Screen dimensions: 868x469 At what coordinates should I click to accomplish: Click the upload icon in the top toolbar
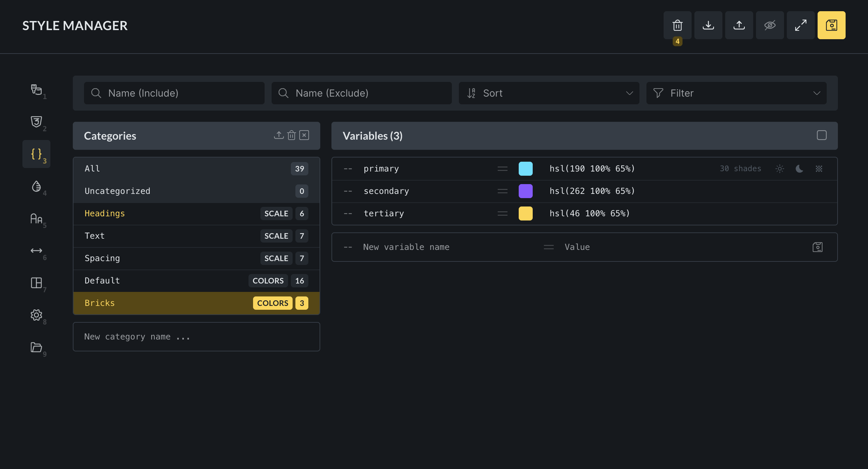tap(739, 25)
